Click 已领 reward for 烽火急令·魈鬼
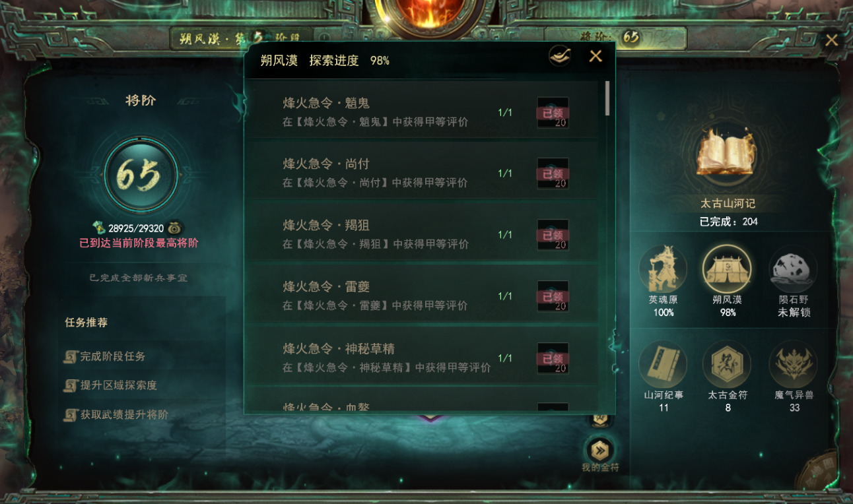853x504 pixels. (553, 113)
